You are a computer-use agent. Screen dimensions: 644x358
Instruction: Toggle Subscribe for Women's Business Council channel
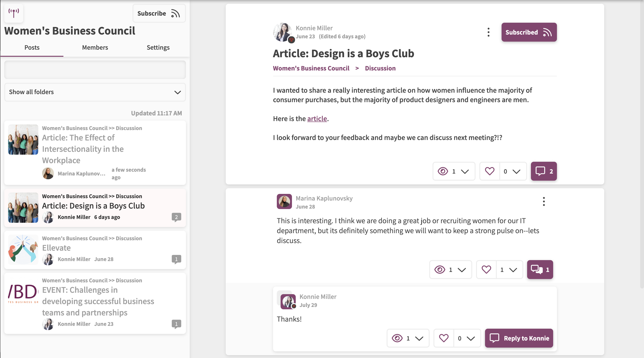click(159, 13)
